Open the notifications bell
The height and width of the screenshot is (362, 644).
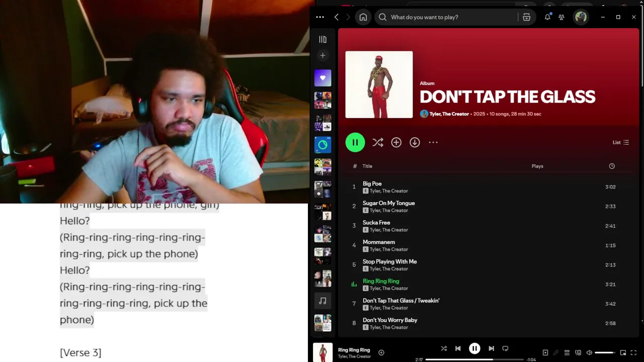point(547,17)
